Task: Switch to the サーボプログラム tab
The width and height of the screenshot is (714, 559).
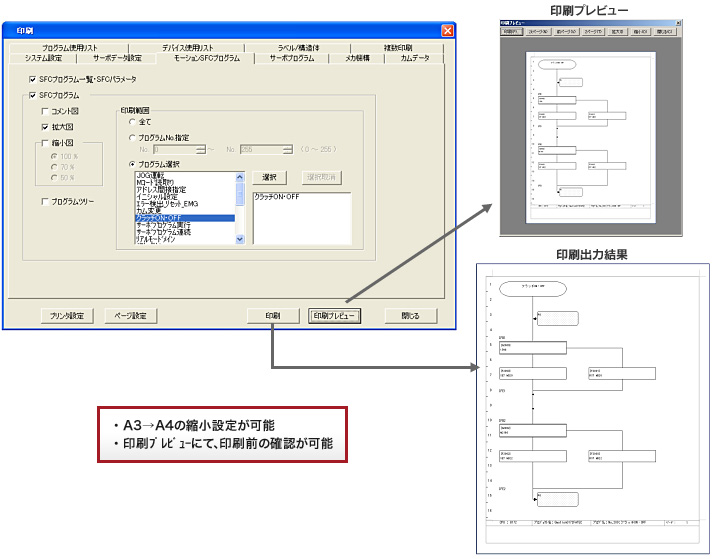Action: pyautogui.click(x=291, y=58)
